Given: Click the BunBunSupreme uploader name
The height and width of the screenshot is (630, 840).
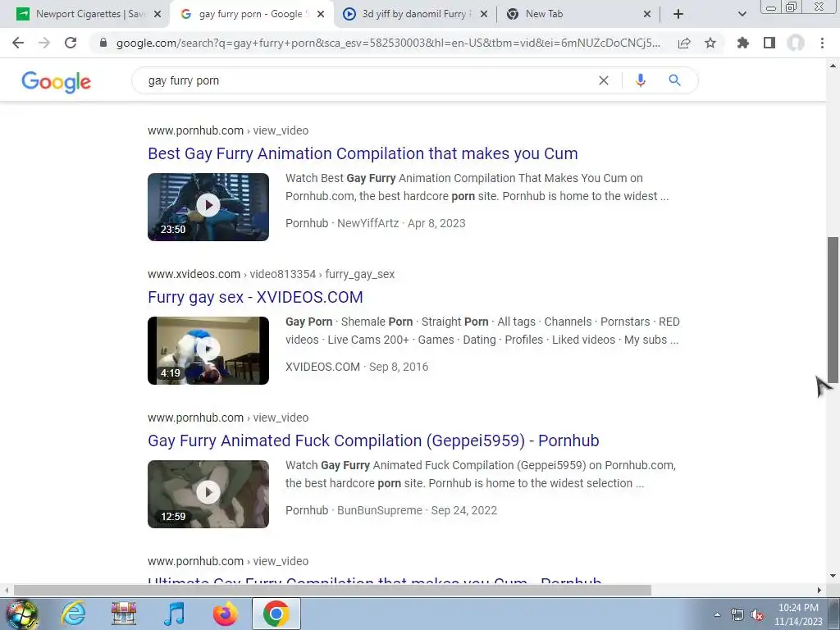Looking at the screenshot, I should pos(380,510).
